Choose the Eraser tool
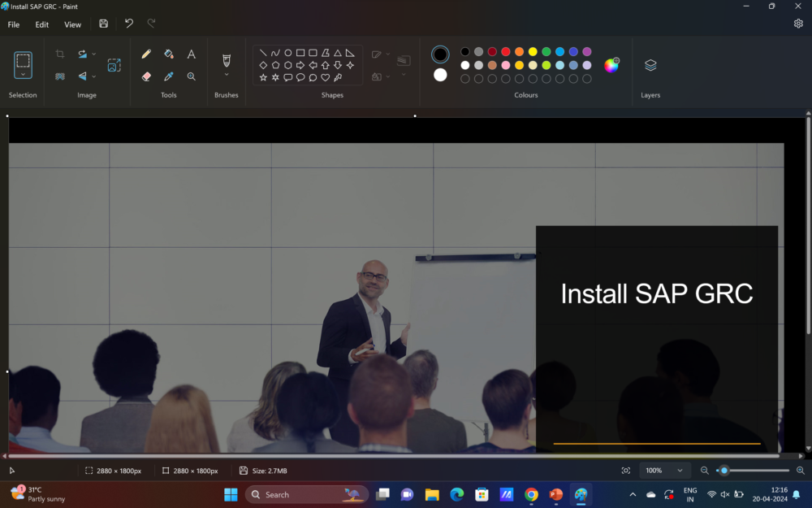812x508 pixels. (x=146, y=76)
